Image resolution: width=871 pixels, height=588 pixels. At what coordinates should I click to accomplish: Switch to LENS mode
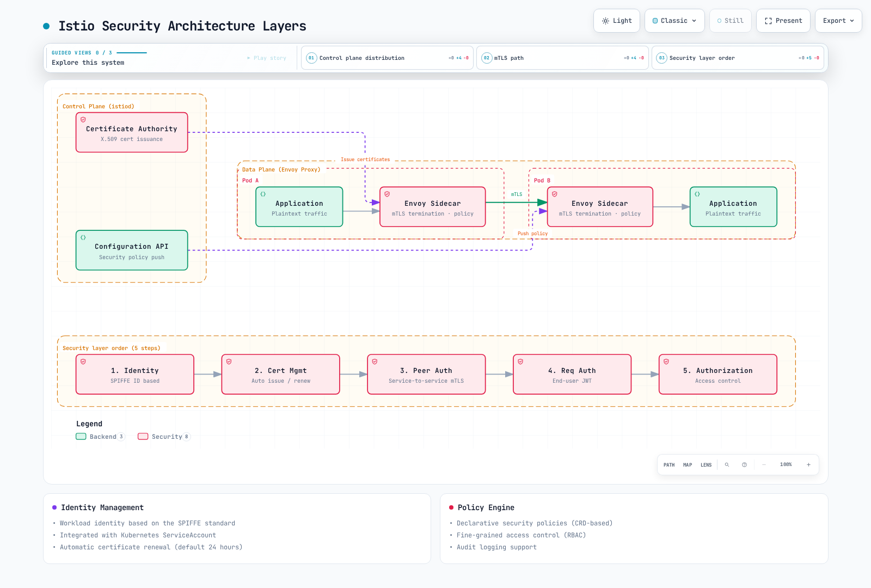(x=706, y=465)
